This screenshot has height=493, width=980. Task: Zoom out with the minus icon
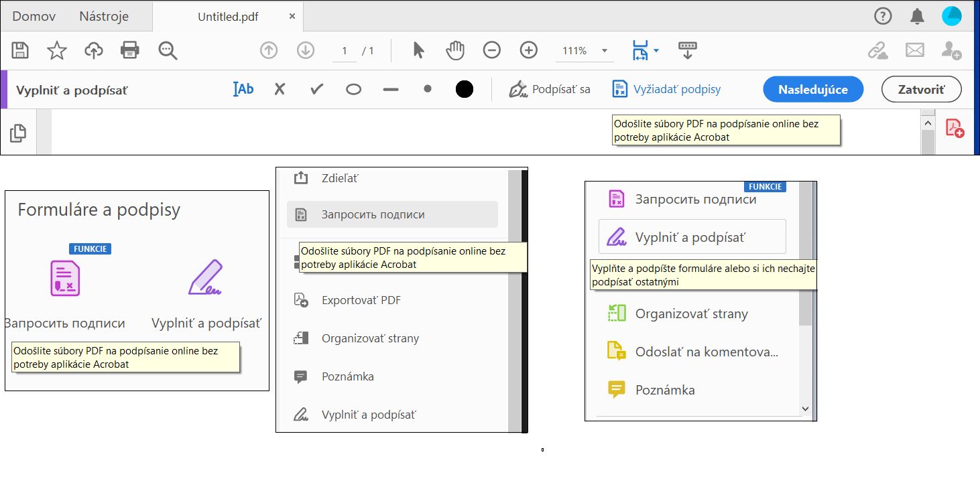pos(492,50)
